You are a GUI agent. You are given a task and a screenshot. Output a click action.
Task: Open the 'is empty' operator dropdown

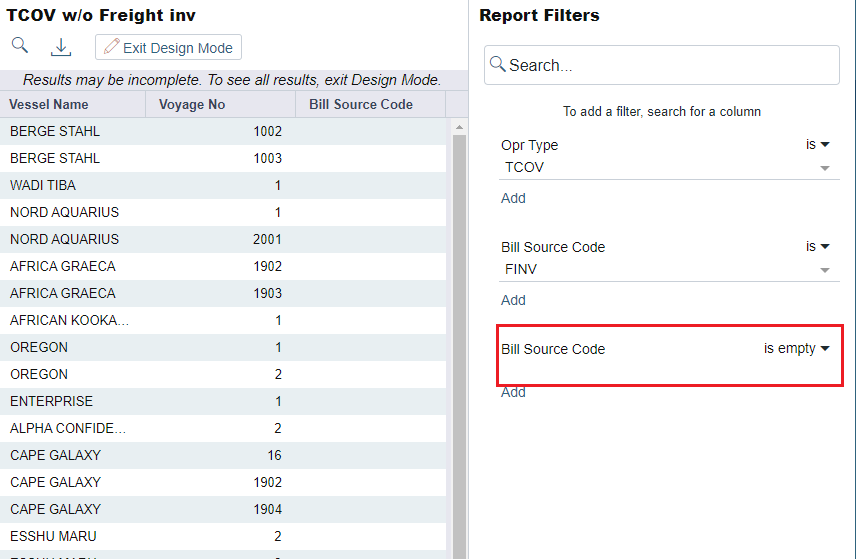tap(797, 349)
